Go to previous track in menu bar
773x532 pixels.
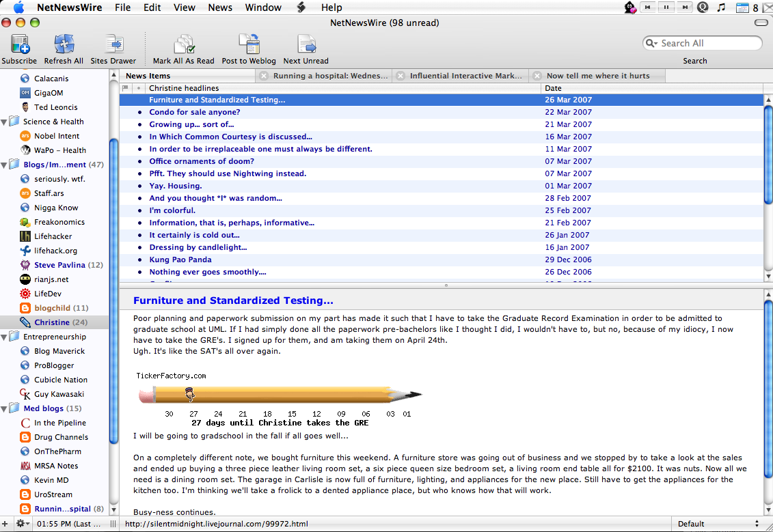tap(649, 8)
